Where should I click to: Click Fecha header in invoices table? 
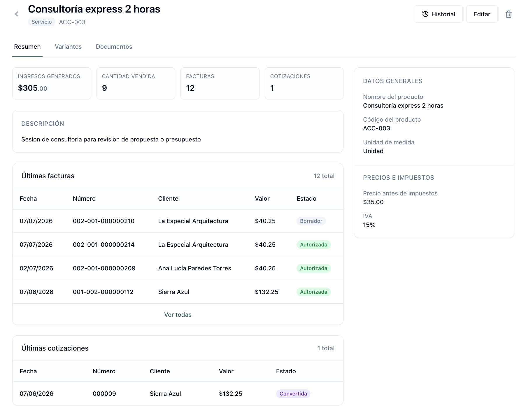(x=28, y=199)
